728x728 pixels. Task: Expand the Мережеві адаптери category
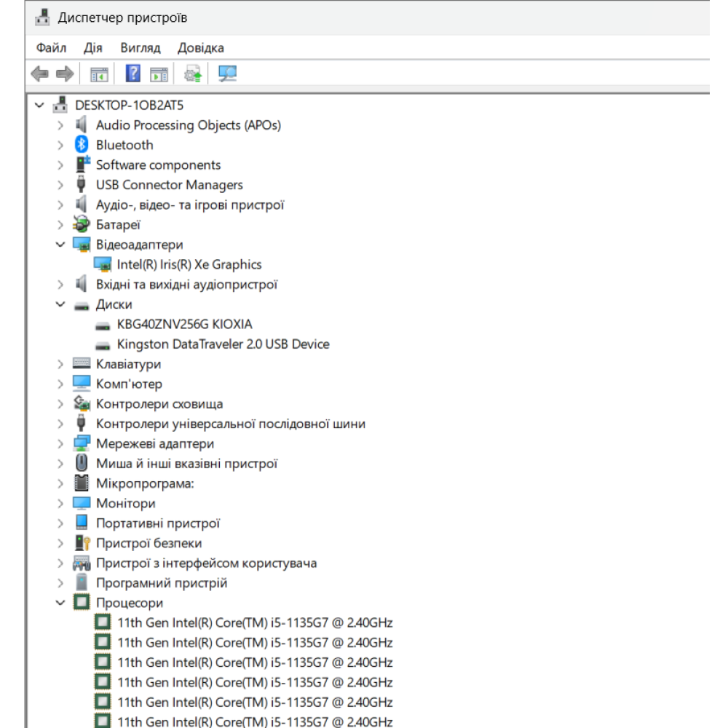coord(60,443)
